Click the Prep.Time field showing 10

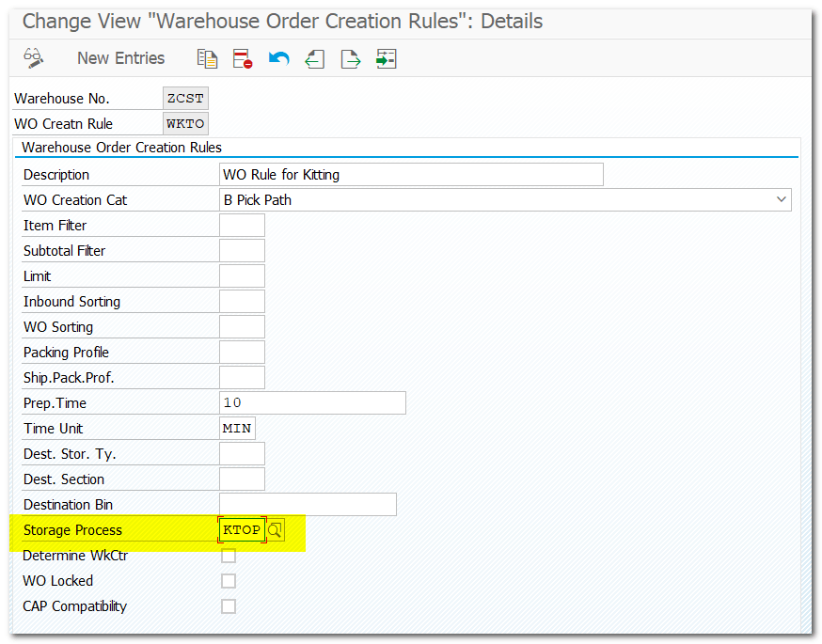312,402
